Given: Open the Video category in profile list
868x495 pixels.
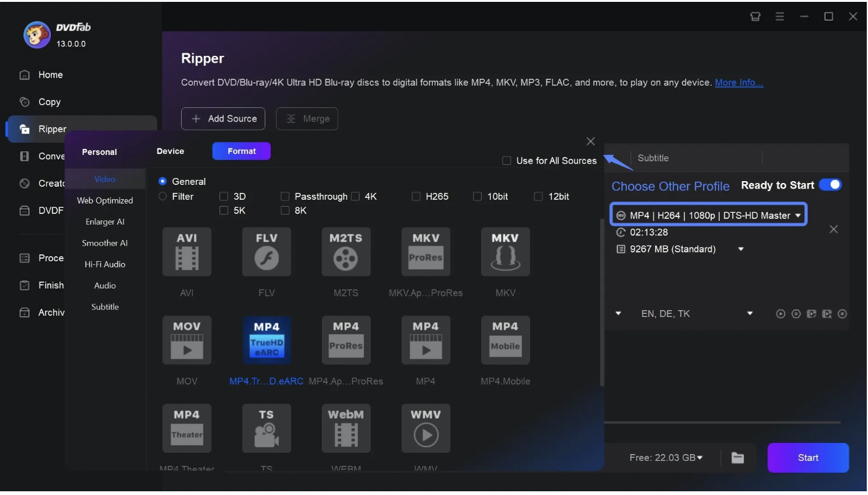Looking at the screenshot, I should (105, 179).
